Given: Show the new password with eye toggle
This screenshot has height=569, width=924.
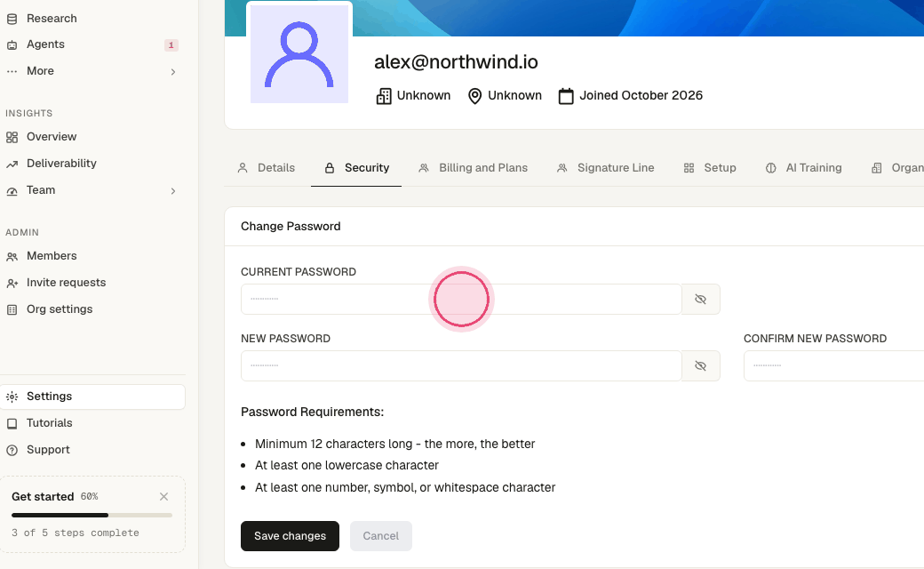Looking at the screenshot, I should point(701,365).
